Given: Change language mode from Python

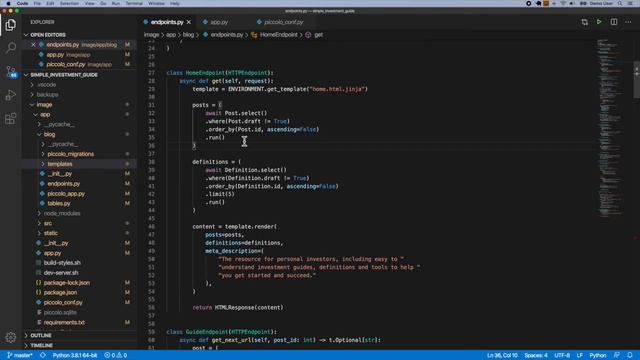Looking at the screenshot, I should [598, 355].
